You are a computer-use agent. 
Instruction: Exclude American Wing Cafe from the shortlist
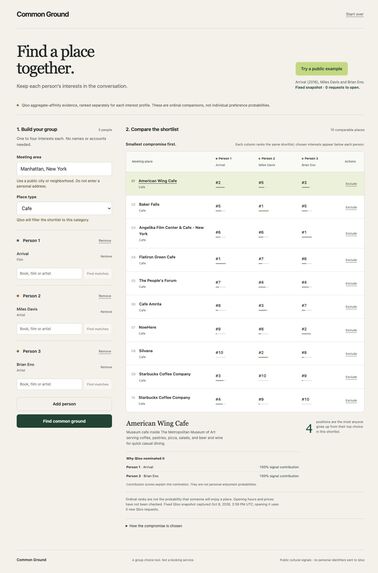coord(351,184)
